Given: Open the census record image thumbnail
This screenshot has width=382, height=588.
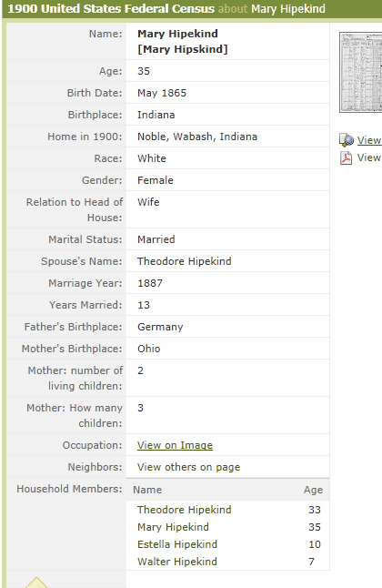Looking at the screenshot, I should tap(361, 73).
